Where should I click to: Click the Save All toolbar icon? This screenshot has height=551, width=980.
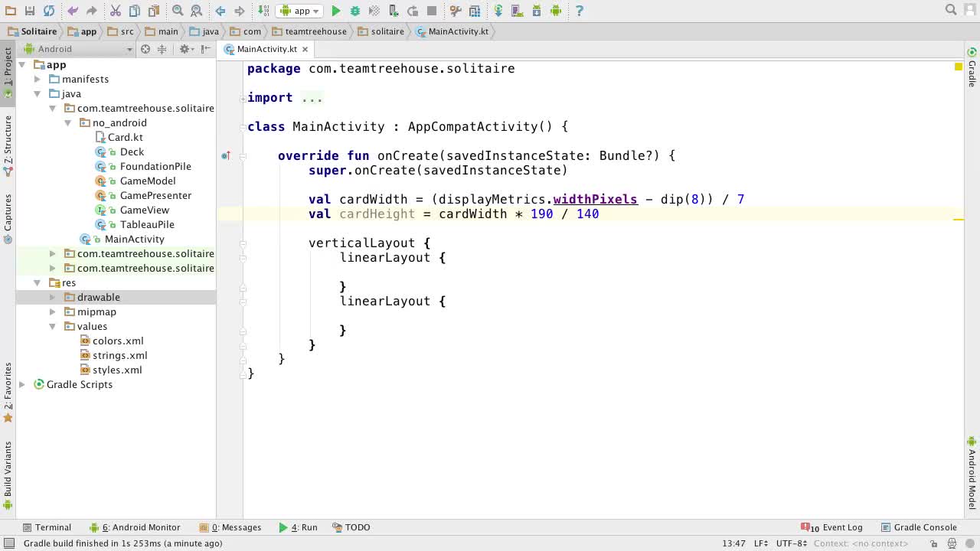tap(30, 11)
